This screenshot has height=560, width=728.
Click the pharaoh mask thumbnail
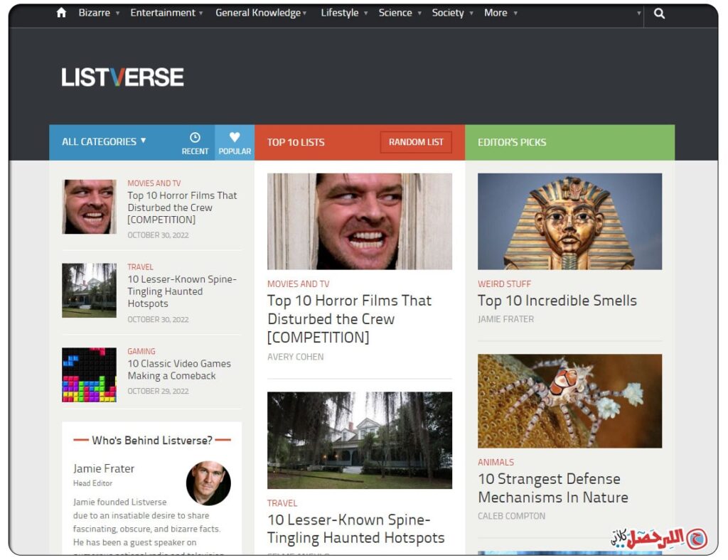(569, 221)
